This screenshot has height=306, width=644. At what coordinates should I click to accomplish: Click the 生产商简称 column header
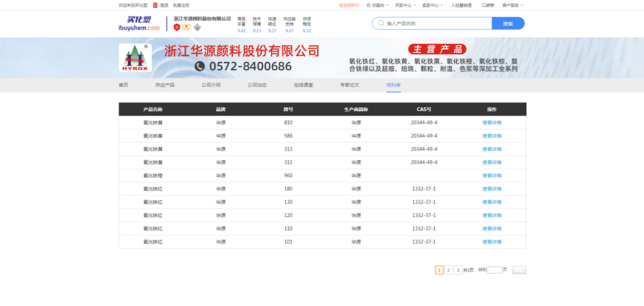coord(356,110)
